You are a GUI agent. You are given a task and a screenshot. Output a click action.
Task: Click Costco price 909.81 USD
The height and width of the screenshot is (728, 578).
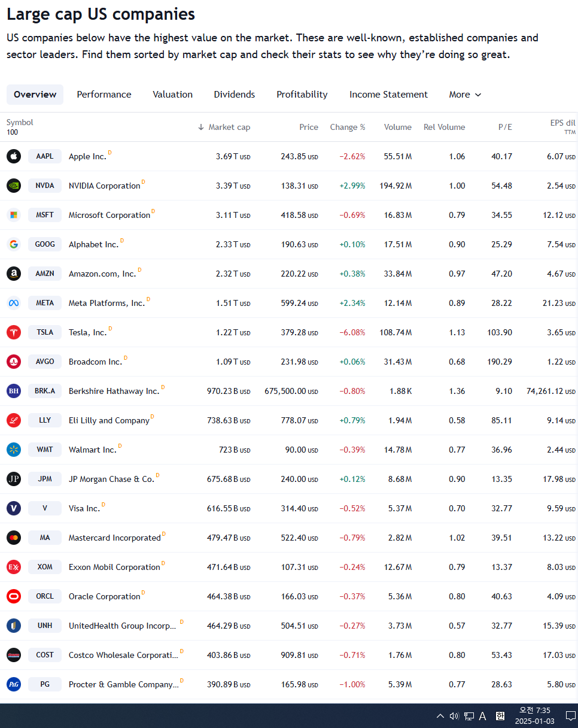[x=300, y=655]
